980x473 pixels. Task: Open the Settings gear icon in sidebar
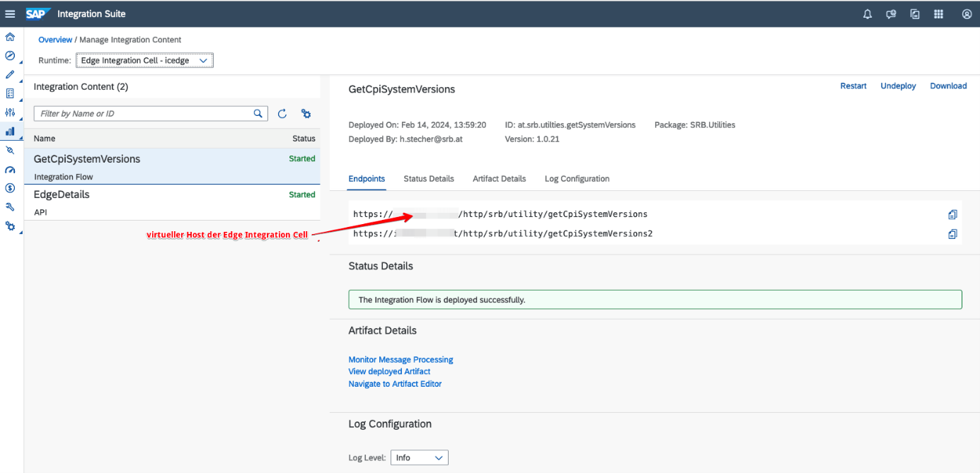click(10, 226)
